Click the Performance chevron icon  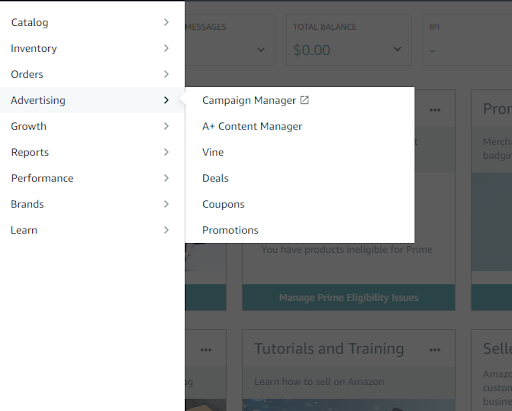[166, 178]
